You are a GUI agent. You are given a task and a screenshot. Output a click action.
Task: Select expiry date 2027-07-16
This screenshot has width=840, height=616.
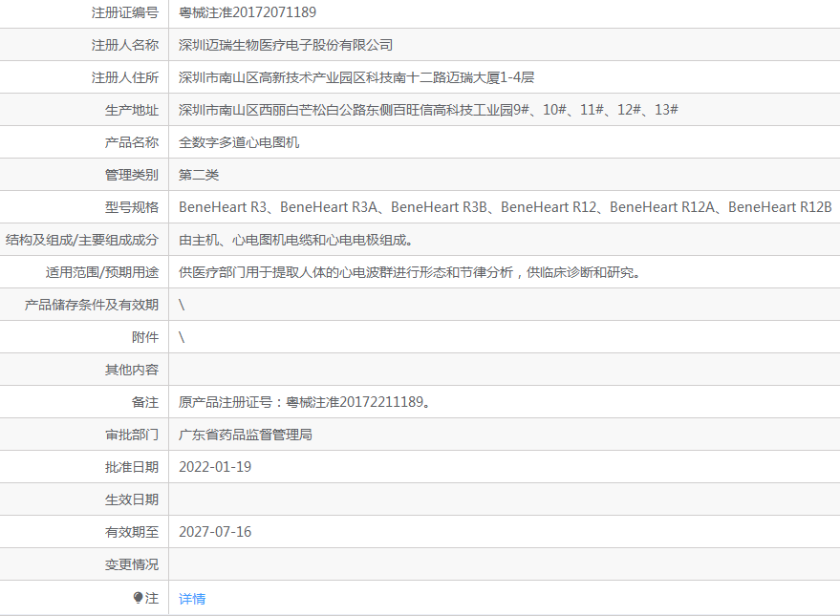[x=215, y=532]
